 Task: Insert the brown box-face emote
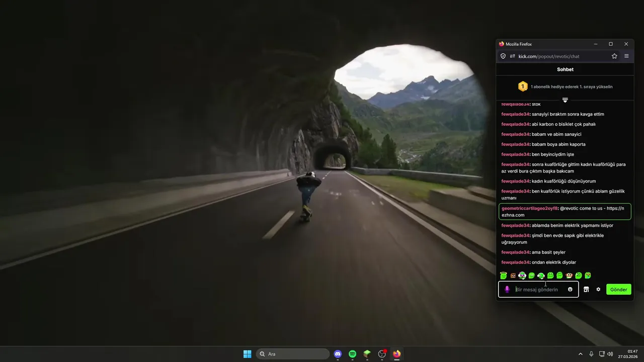513,276
